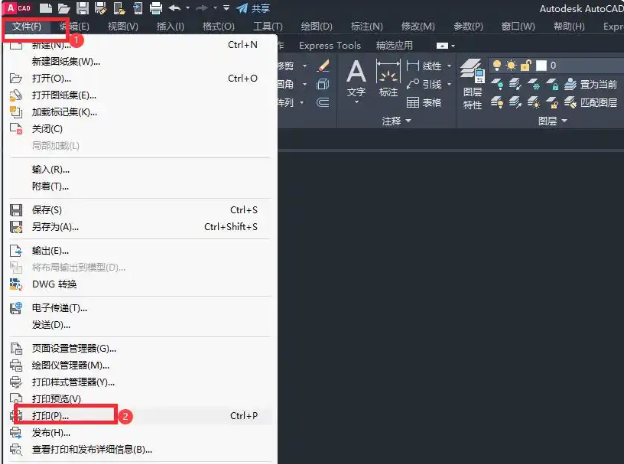Open the 插入(I) menu

pyautogui.click(x=170, y=27)
